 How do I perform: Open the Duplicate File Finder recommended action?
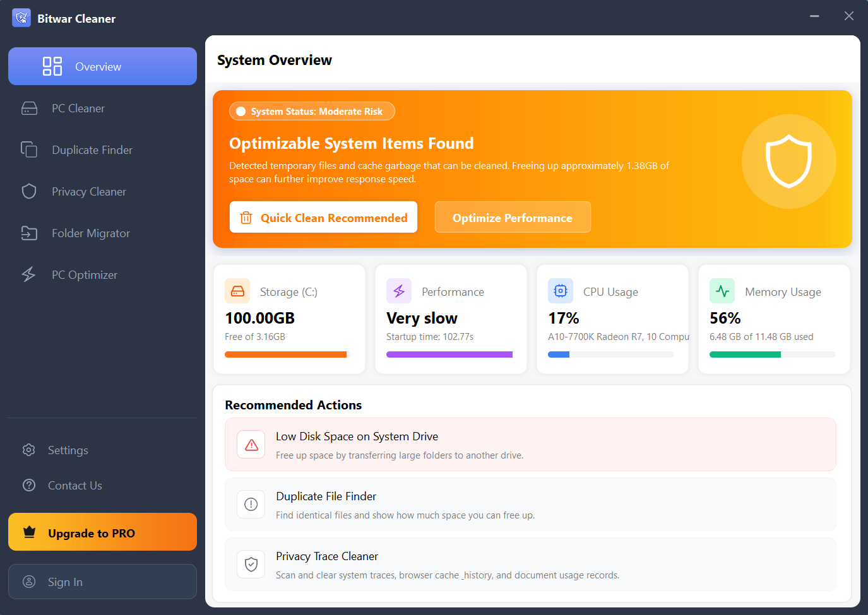[530, 504]
